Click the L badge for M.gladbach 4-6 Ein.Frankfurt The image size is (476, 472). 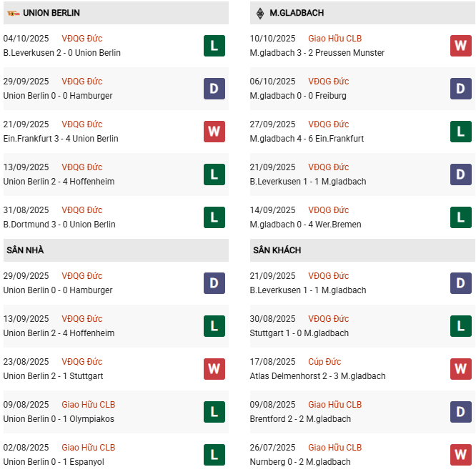(x=460, y=132)
